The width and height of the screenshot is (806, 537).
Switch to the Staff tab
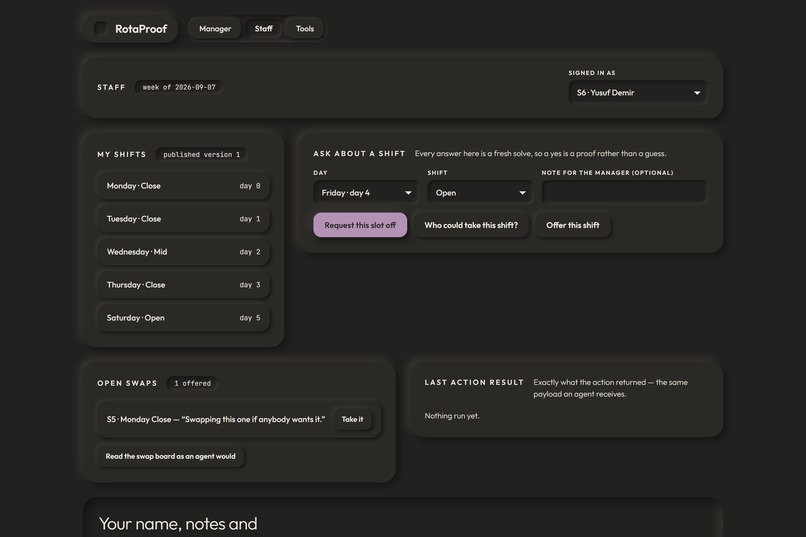click(x=264, y=29)
